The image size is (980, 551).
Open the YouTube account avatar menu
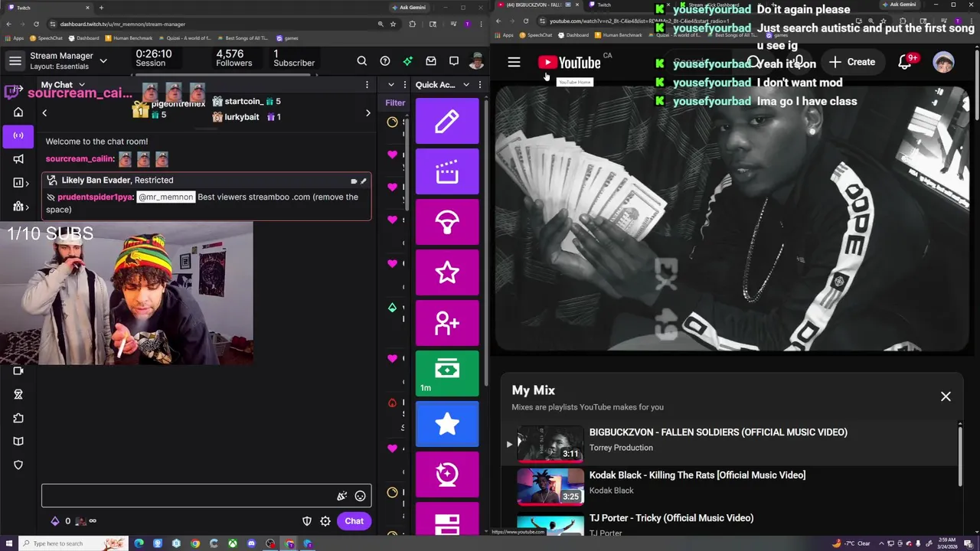[x=943, y=62]
